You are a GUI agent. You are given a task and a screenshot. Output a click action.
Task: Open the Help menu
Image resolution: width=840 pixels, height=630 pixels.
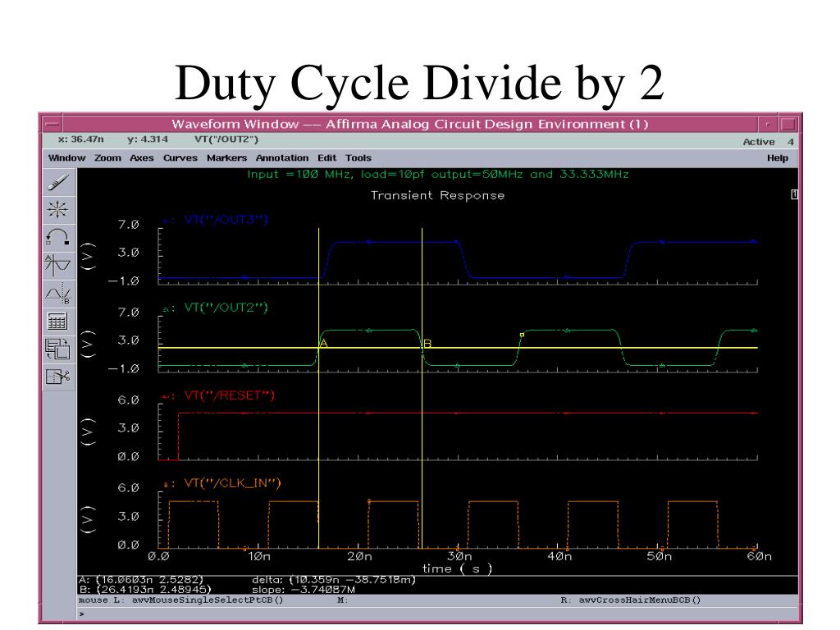tap(778, 158)
